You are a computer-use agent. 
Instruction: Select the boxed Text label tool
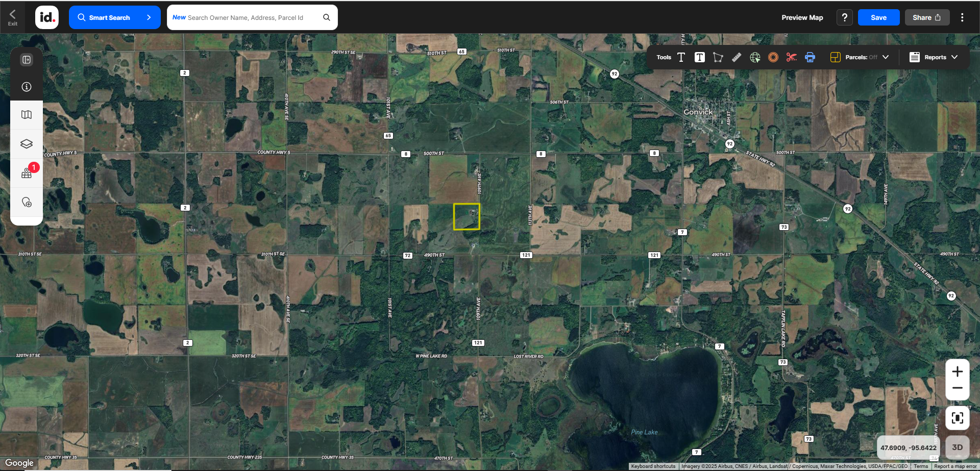(x=699, y=57)
